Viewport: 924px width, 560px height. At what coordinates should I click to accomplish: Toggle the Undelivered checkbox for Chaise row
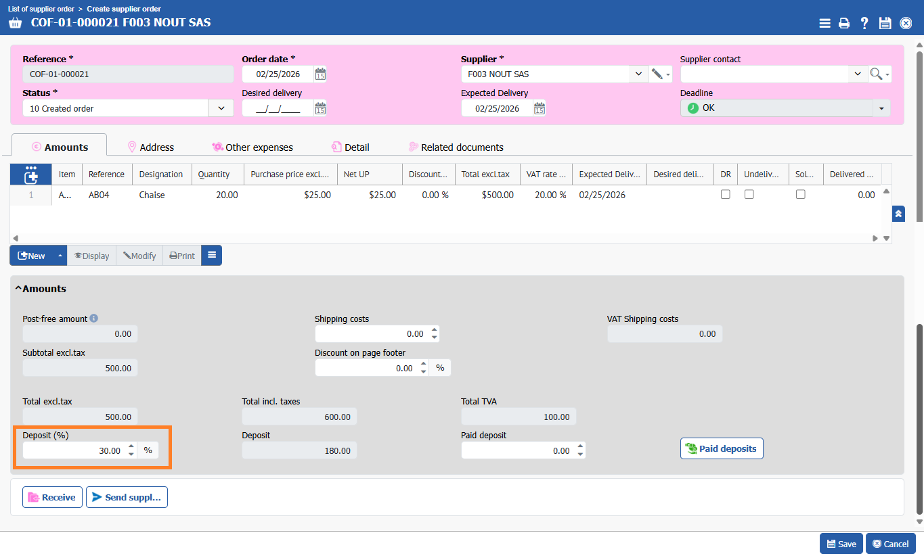pos(749,194)
